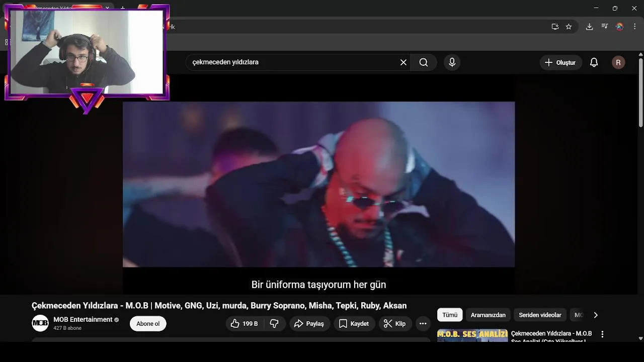Open Chrome profile avatar
This screenshot has width=644, height=362.
[x=620, y=27]
